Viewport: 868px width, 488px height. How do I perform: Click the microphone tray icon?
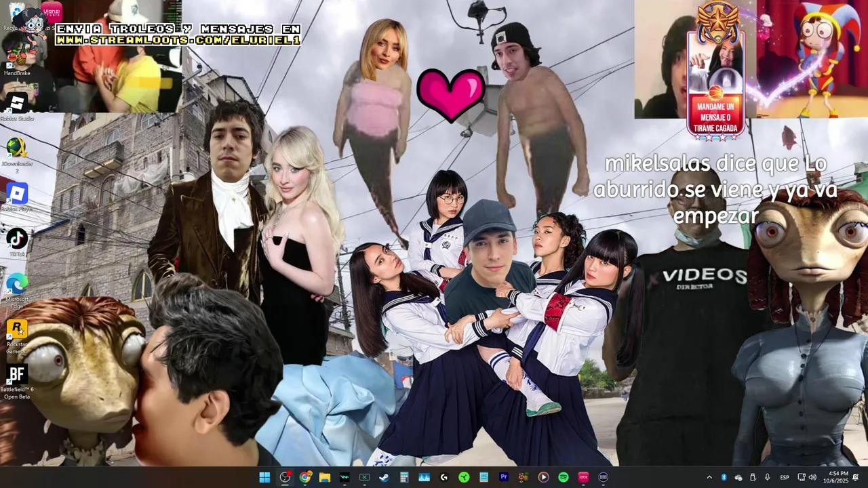(x=767, y=477)
